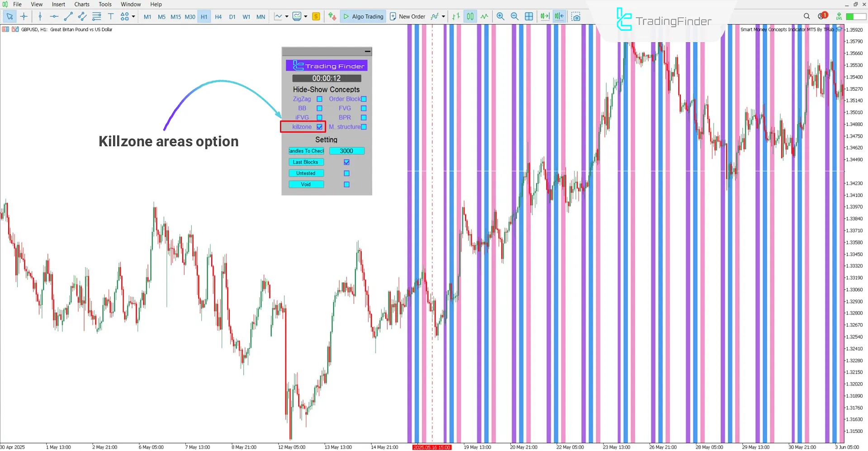The height and width of the screenshot is (451, 868).
Task: Open the Draw vertical line tool
Action: [x=40, y=16]
